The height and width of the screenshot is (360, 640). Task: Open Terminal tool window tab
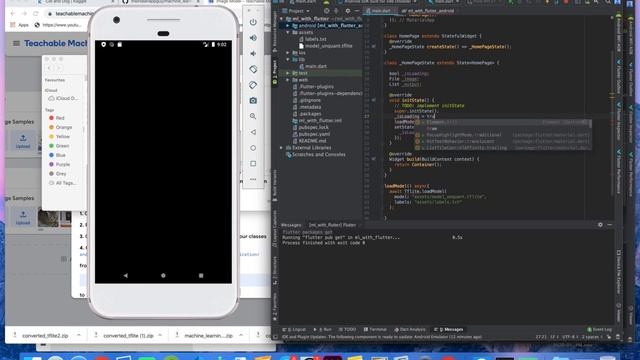pyautogui.click(x=375, y=329)
